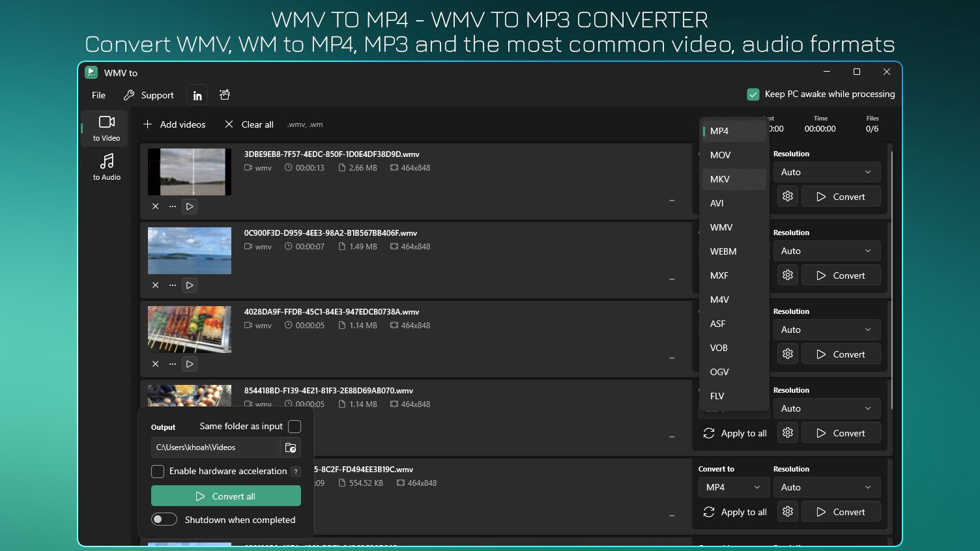Choose VOB format option
Viewport: 980px width, 551px height.
(734, 348)
